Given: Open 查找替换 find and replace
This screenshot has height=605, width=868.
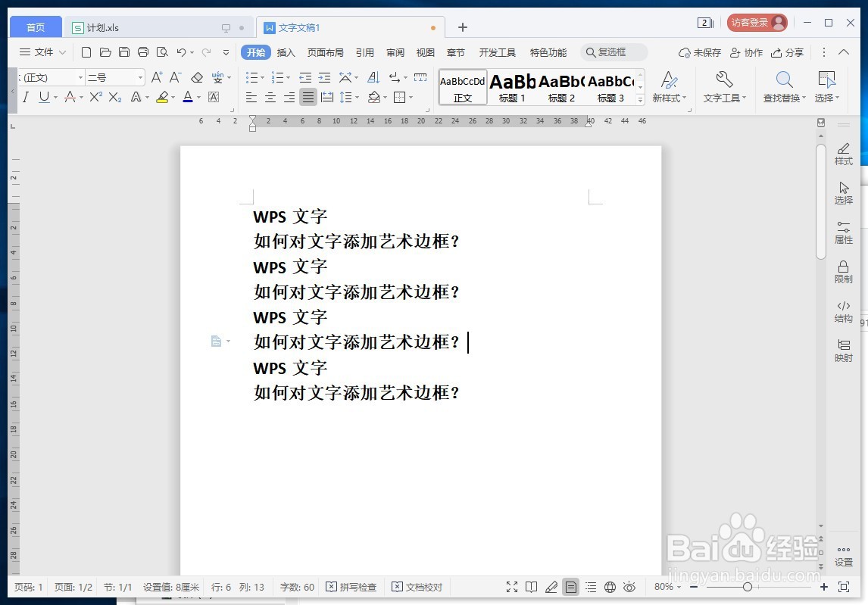Looking at the screenshot, I should [784, 88].
